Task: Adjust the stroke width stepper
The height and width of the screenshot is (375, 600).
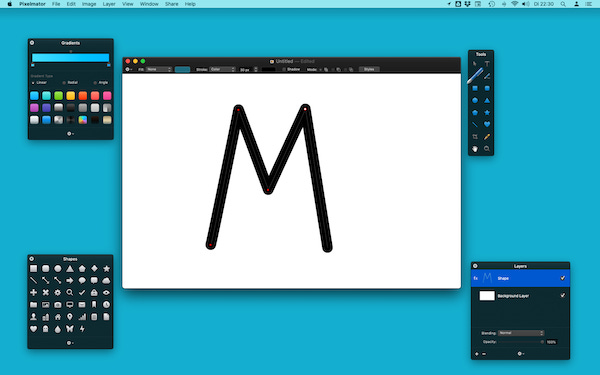Action: [256, 69]
